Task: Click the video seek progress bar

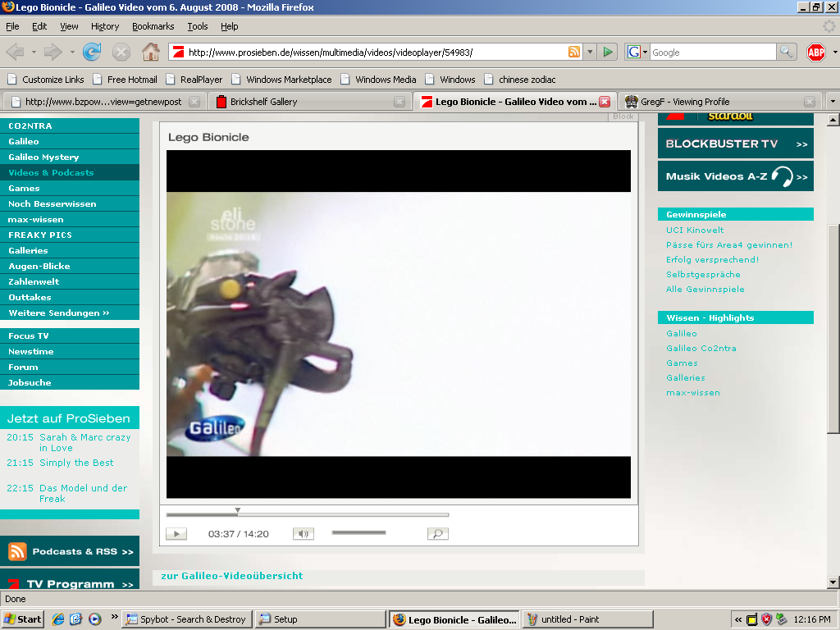Action: (x=307, y=514)
